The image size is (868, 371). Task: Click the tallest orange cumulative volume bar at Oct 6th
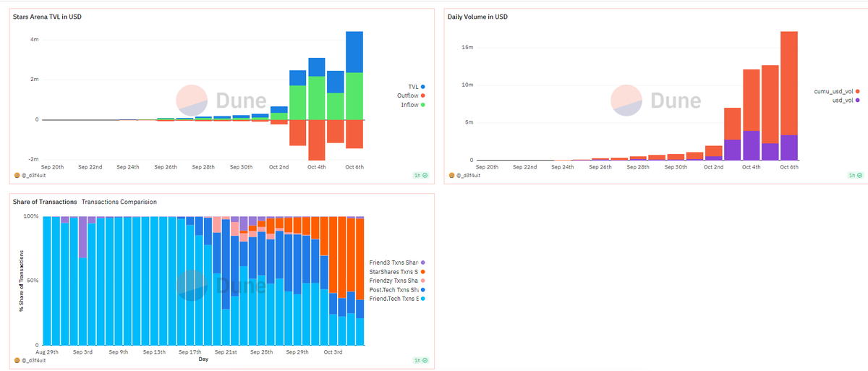(789, 83)
